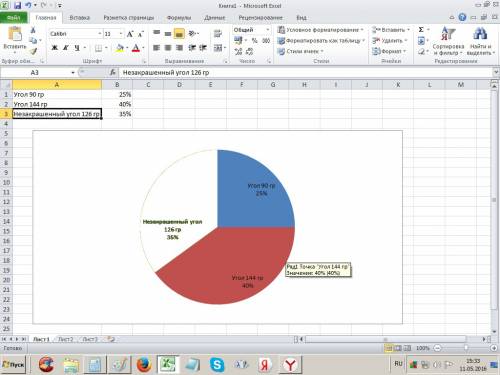
Task: Click Удалить cells button
Action: [390, 41]
